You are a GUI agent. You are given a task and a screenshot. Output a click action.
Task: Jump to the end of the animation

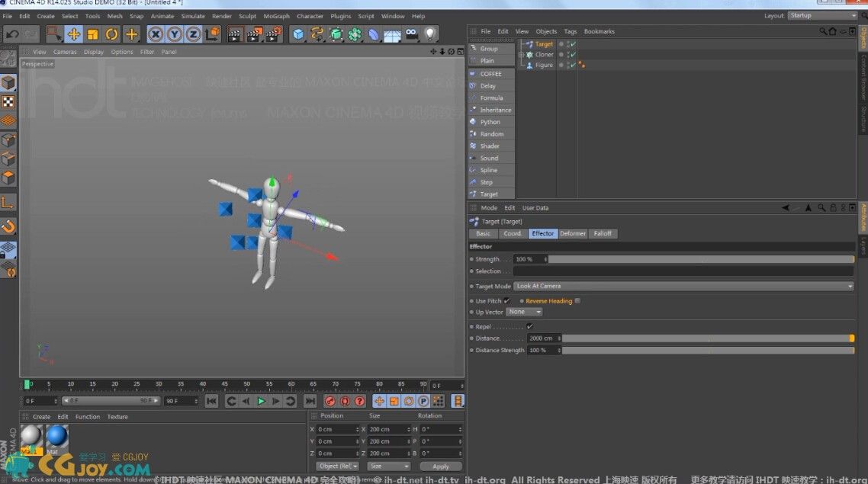click(x=310, y=401)
